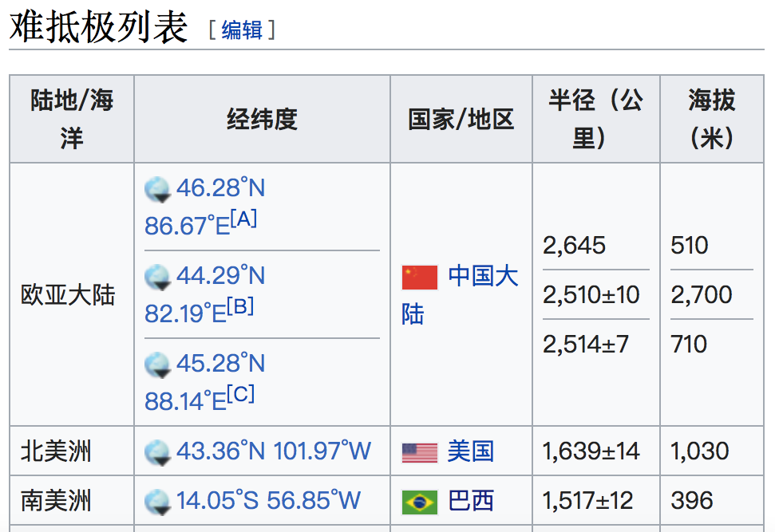Open the 编辑 link next to 难抵极列表
Viewport: 775px width, 532px height.
(x=242, y=30)
